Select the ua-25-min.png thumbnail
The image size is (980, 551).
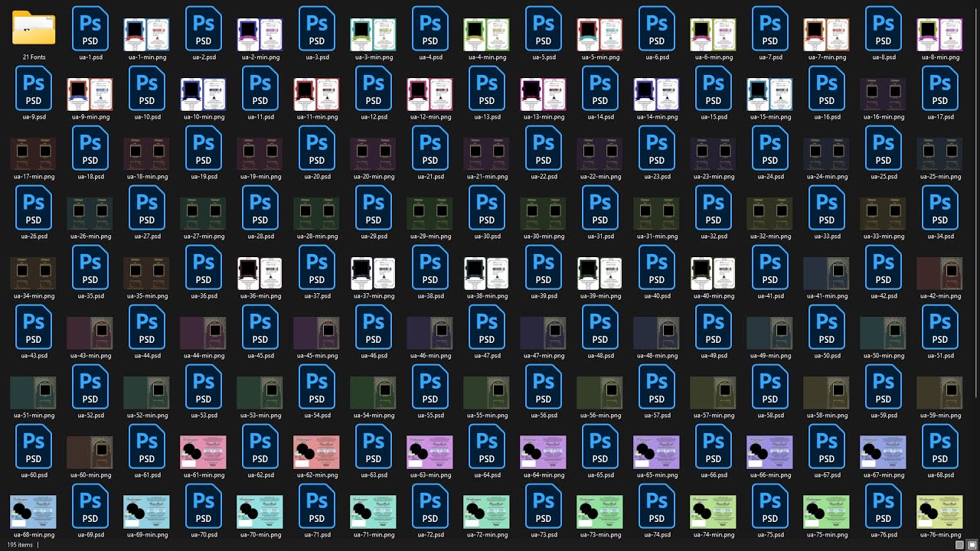click(x=940, y=155)
